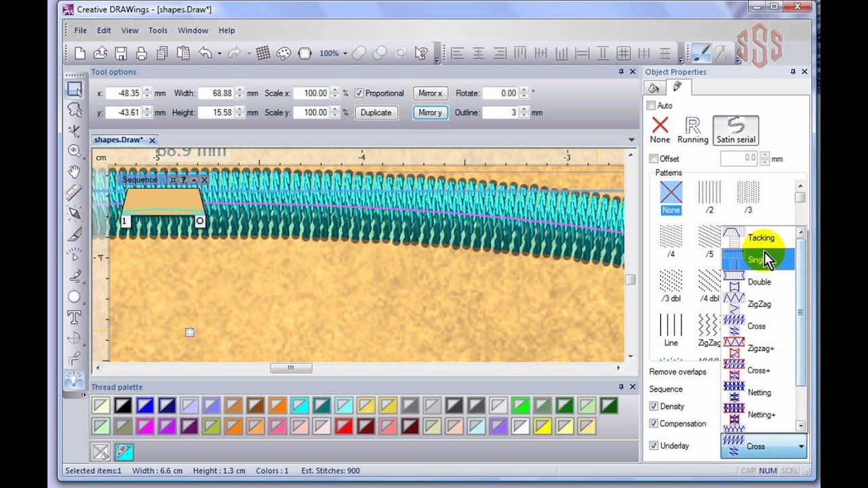Image resolution: width=868 pixels, height=488 pixels.
Task: Uncheck the Underlay checkbox
Action: tap(654, 446)
